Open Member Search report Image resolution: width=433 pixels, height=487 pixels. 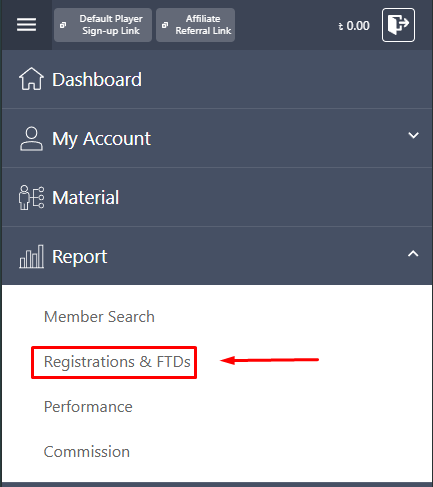click(99, 316)
